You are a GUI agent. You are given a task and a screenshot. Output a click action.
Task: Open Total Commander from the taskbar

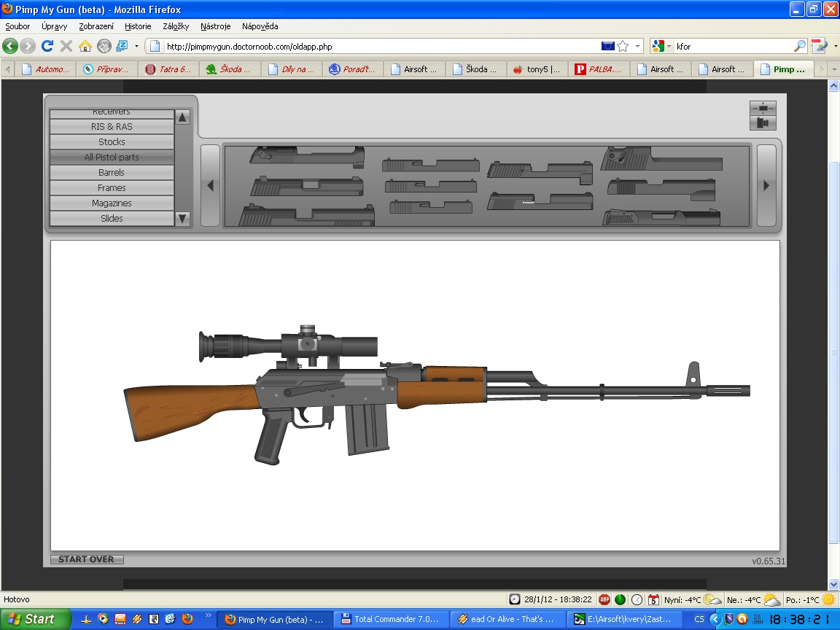(390, 619)
